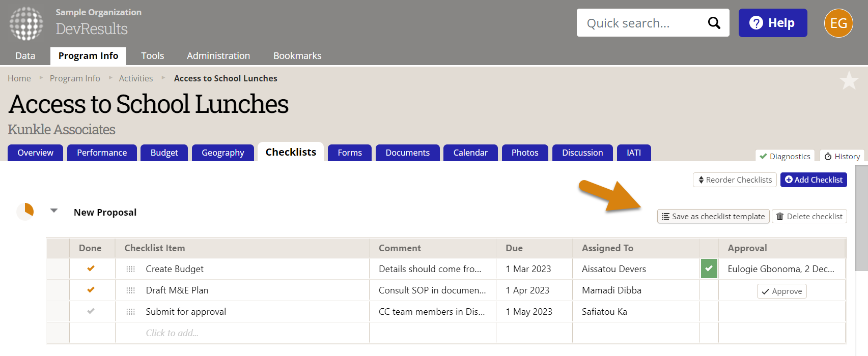Click the EG user avatar
The height and width of the screenshot is (356, 868).
pyautogui.click(x=838, y=23)
